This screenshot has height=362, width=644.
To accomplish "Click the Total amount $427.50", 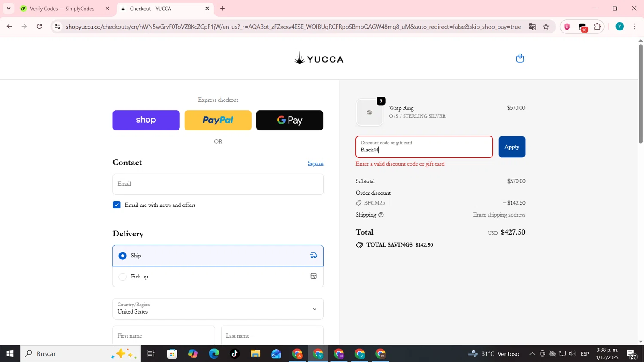I will point(513,232).
